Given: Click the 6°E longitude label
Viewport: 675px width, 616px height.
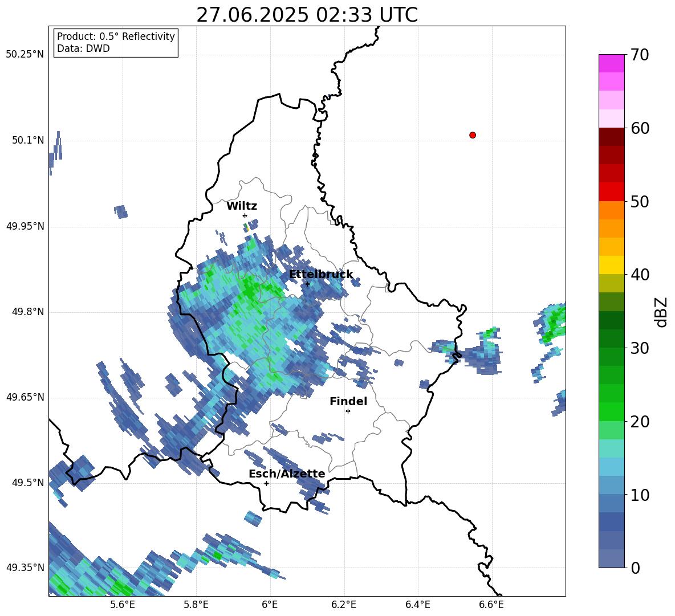Looking at the screenshot, I should coord(270,605).
